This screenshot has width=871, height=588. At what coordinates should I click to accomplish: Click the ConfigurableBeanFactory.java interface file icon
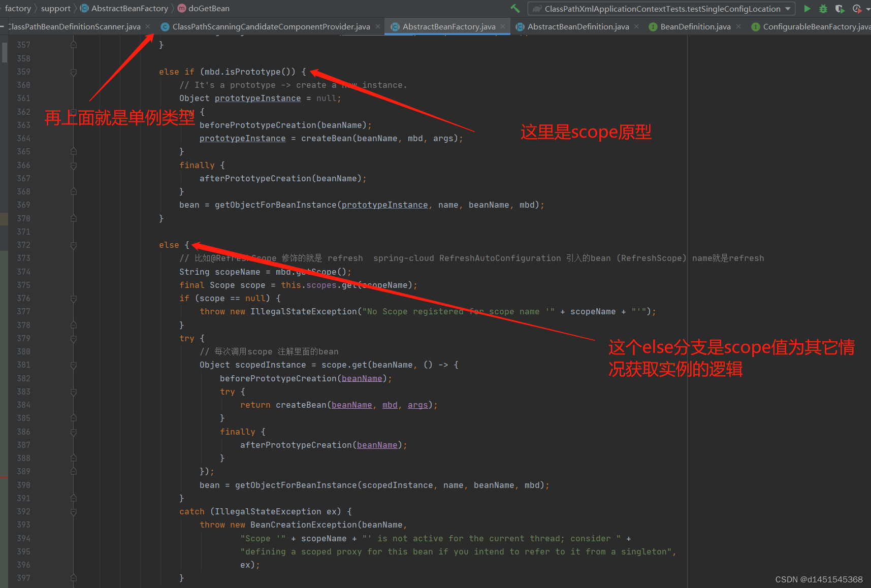click(756, 26)
